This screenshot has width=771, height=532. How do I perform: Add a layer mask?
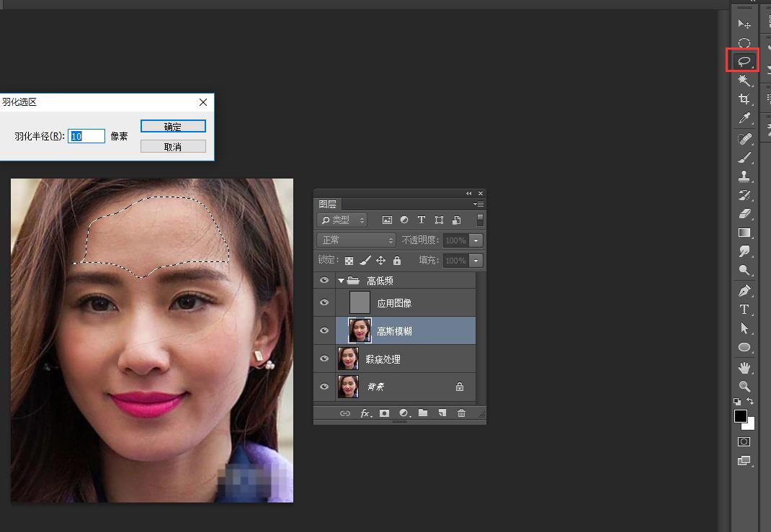click(x=385, y=413)
